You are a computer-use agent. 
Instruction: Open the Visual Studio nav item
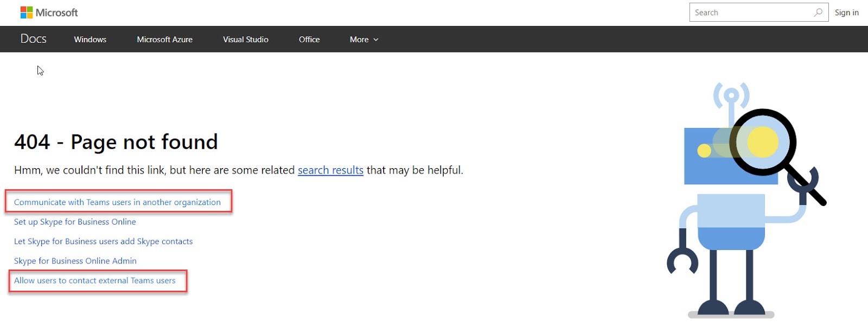245,40
